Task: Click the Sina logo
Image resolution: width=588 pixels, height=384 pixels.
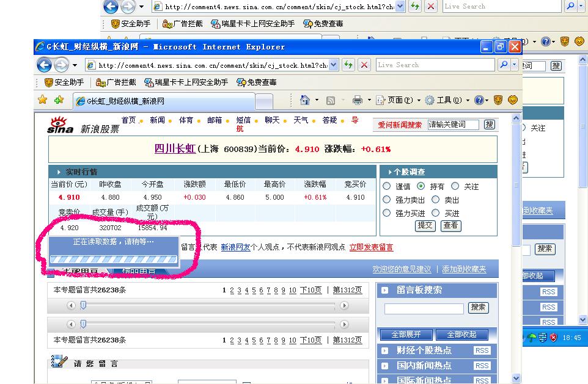Action: click(60, 125)
